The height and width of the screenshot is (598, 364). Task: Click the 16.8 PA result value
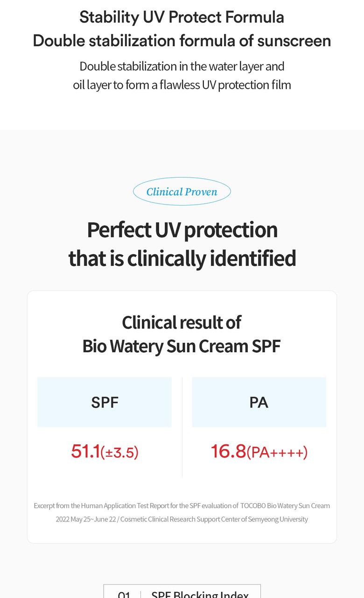coord(228,451)
